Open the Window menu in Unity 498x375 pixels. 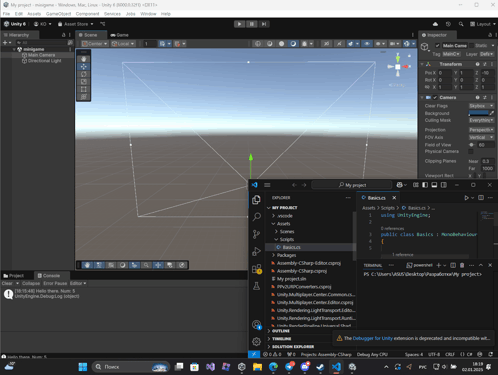point(148,14)
